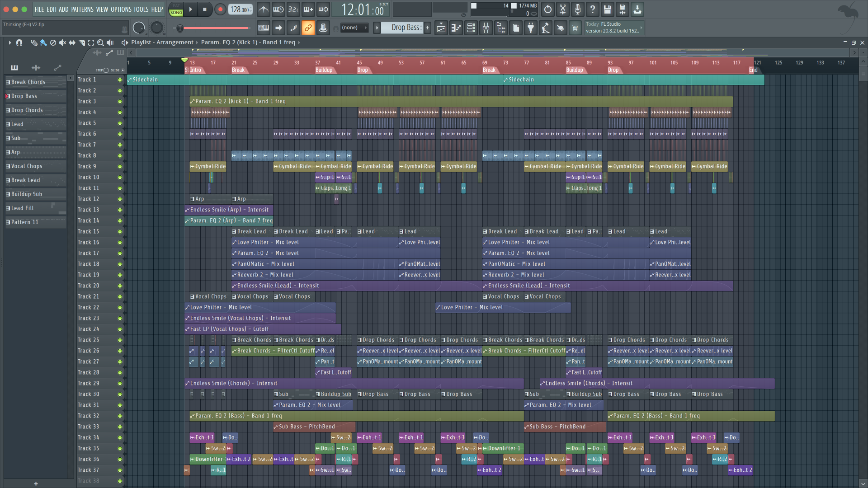The height and width of the screenshot is (488, 868).
Task: Open the OPTIONS menu
Action: click(x=121, y=9)
